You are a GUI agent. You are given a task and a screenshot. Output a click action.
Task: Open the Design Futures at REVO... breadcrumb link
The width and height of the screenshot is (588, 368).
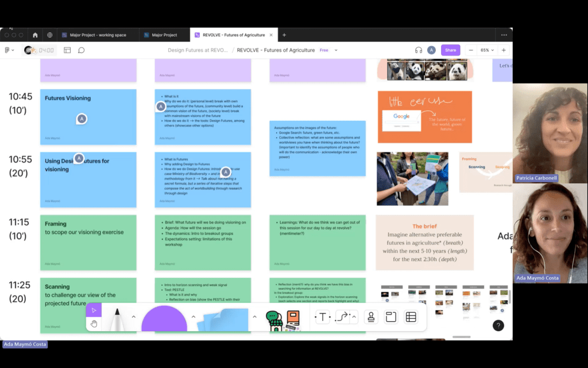point(198,50)
